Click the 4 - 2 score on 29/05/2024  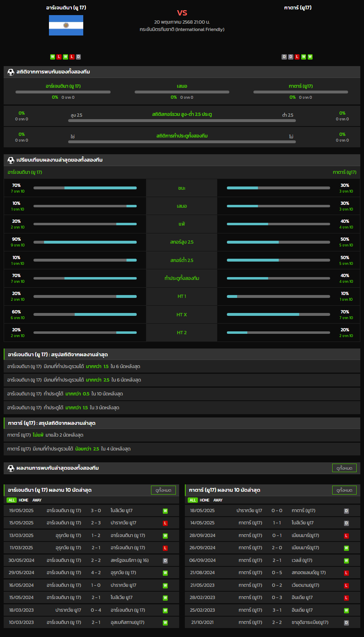(96, 573)
